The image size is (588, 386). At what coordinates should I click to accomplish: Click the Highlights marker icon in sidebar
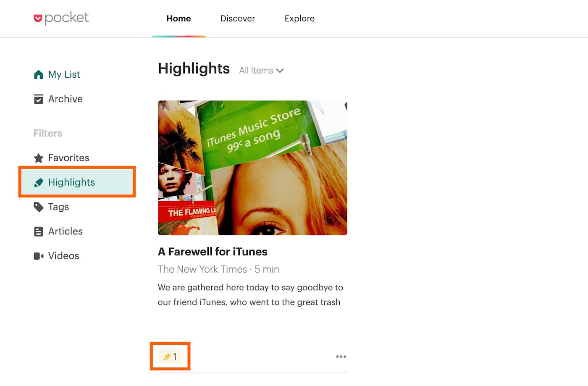[x=39, y=182]
